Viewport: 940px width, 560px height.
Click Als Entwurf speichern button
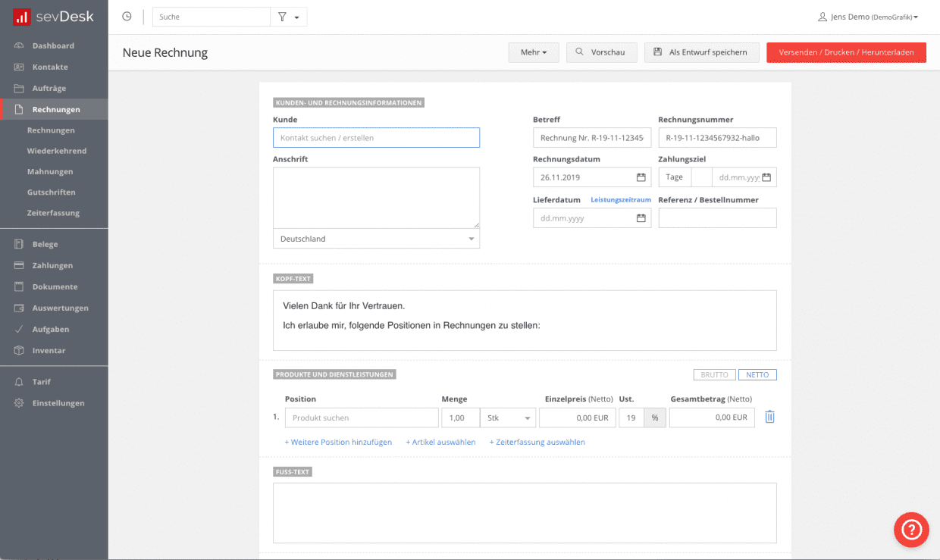click(x=702, y=52)
